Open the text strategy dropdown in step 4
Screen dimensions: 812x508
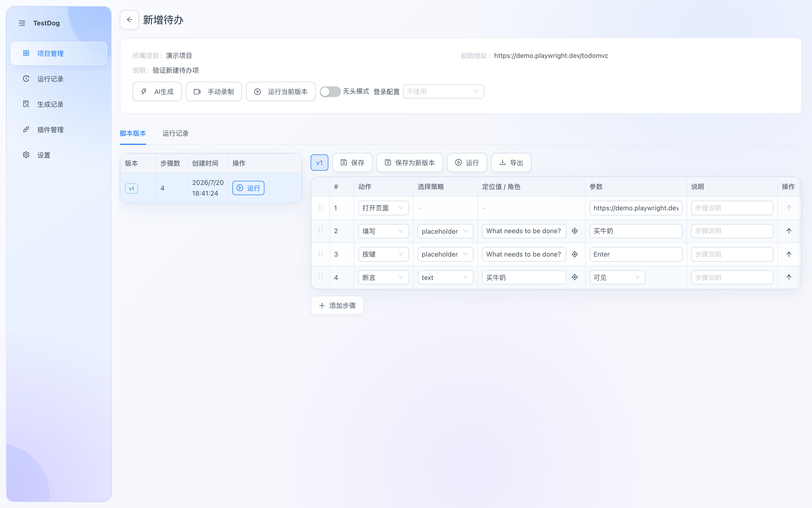pos(445,278)
